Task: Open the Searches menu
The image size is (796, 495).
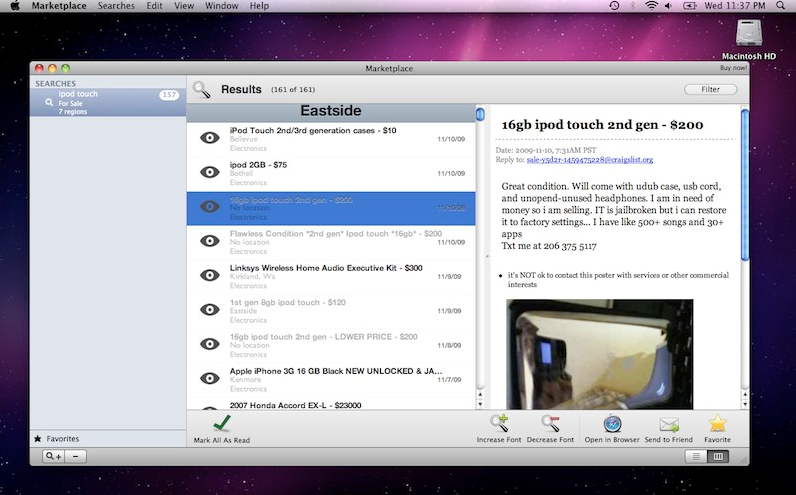Action: [116, 6]
